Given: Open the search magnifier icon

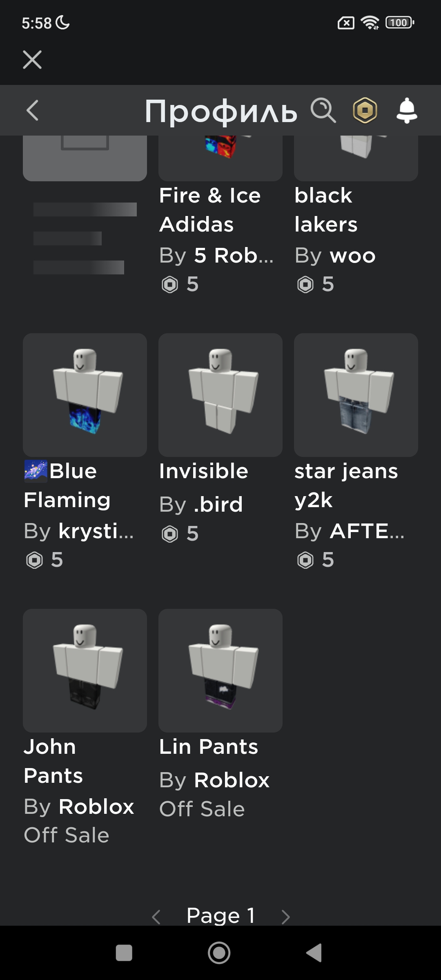Looking at the screenshot, I should [x=323, y=110].
